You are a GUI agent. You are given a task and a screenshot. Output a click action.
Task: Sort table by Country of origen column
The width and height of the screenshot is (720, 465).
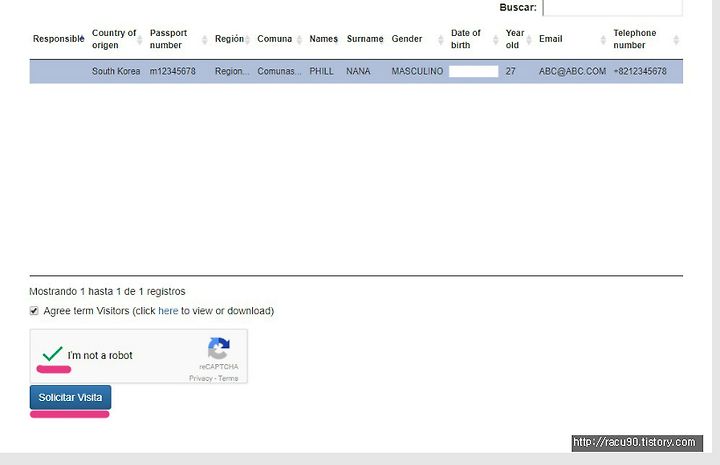[118, 39]
